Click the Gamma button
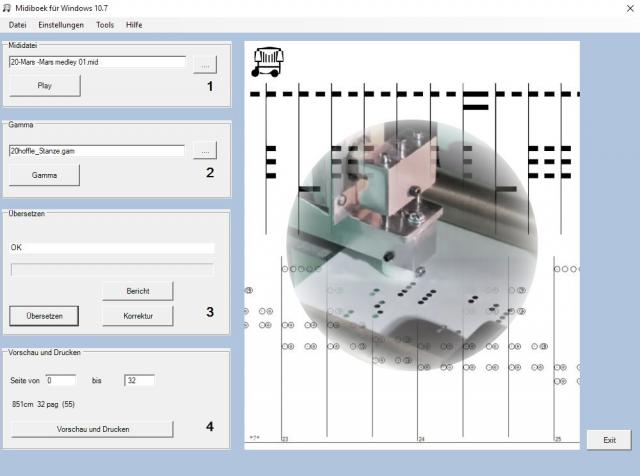The height and width of the screenshot is (476, 640). (x=44, y=175)
